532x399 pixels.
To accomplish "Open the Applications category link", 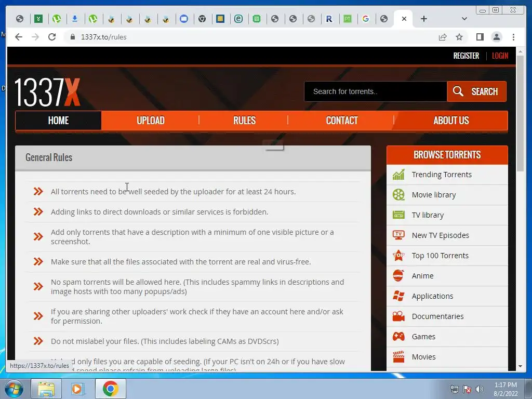I will (x=432, y=296).
